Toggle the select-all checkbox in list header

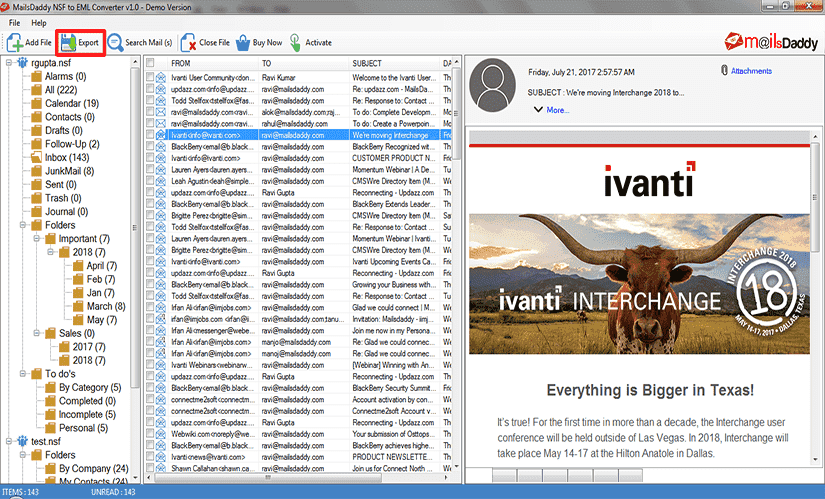(150, 63)
